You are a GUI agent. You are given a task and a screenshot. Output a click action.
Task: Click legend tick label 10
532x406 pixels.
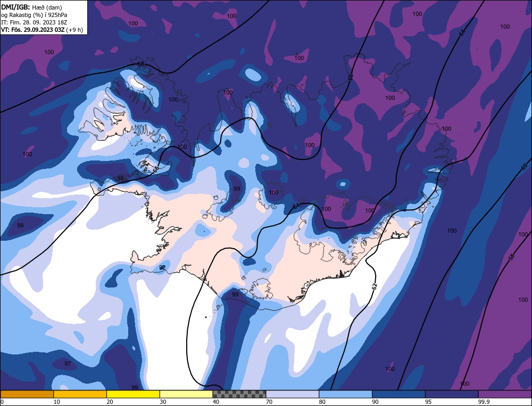point(57,402)
